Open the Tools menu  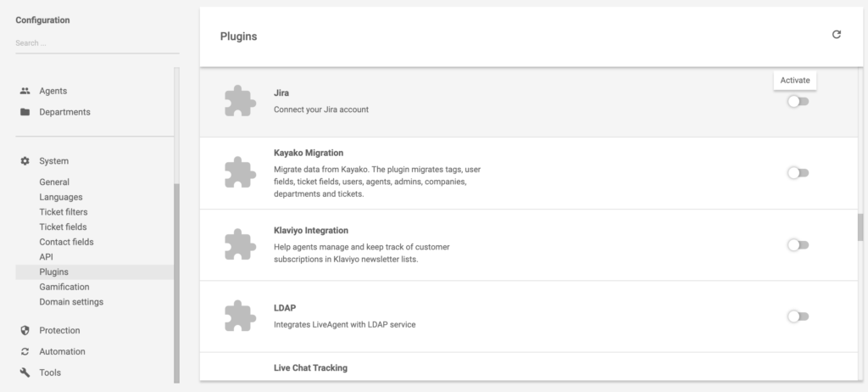click(x=50, y=372)
